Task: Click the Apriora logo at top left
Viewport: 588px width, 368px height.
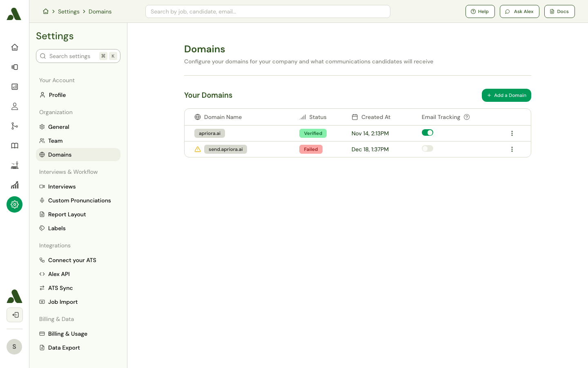Action: point(14,14)
